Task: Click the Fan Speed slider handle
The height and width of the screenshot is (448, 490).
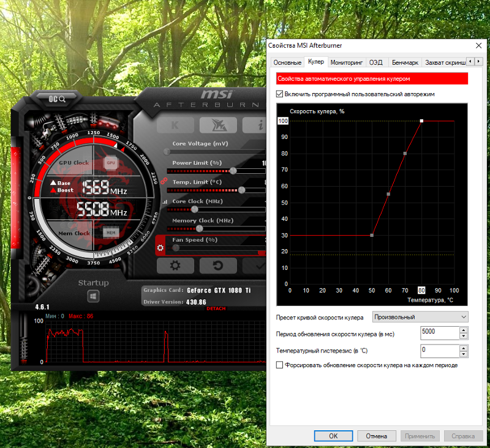Action: (x=176, y=248)
